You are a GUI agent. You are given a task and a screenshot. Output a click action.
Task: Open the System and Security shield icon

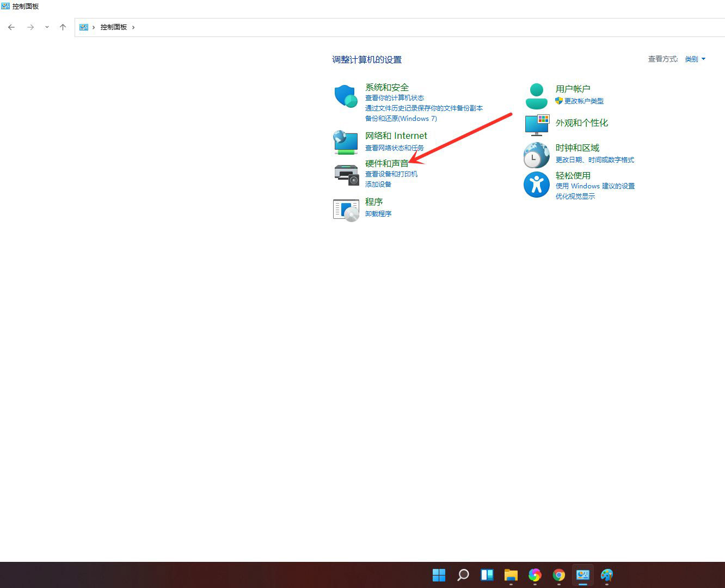click(x=346, y=96)
